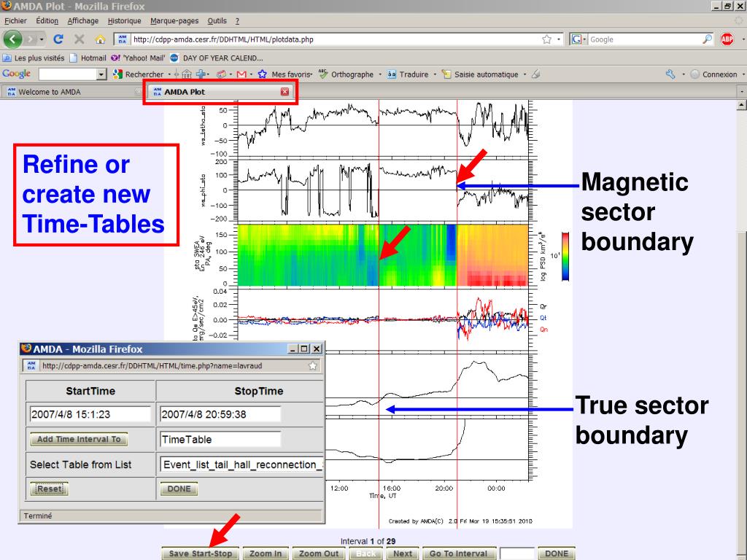747x560 pixels.
Task: Click the Save Start-Stop button
Action: click(x=200, y=553)
